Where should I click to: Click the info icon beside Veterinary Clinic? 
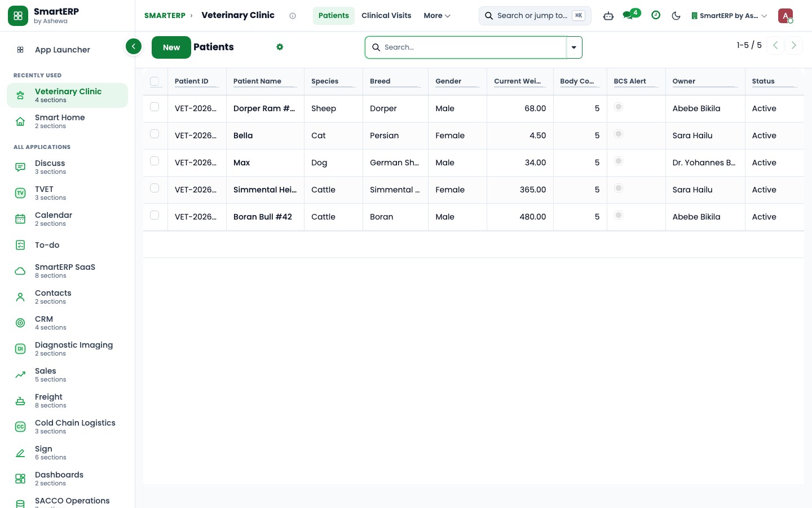point(293,16)
